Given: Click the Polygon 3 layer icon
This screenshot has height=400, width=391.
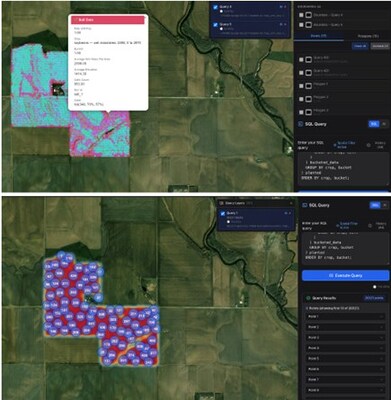Looking at the screenshot, I should [309, 112].
